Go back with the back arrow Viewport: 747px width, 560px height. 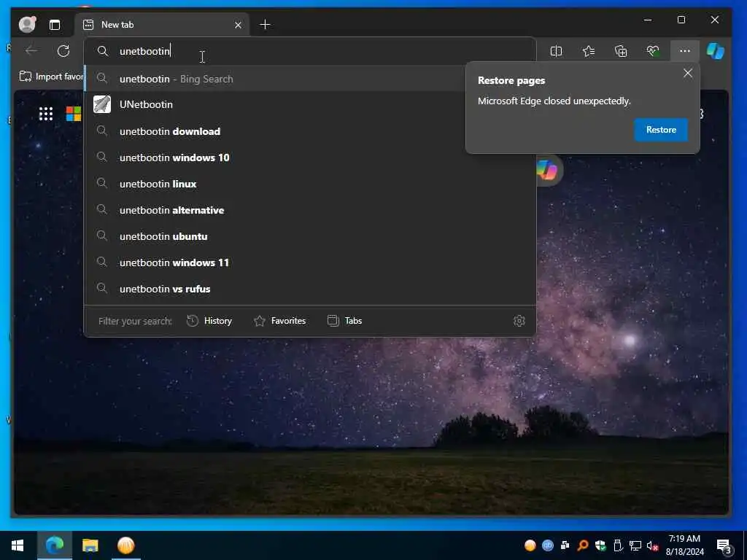tap(31, 50)
